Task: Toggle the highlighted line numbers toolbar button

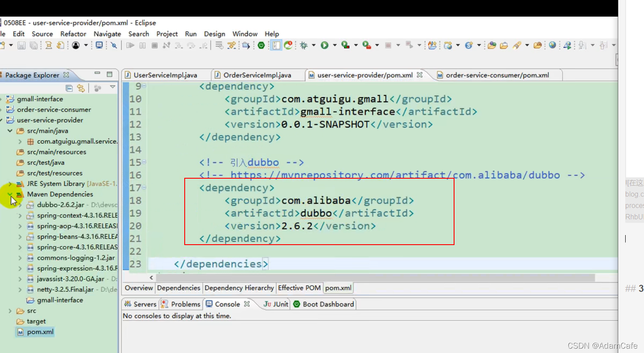Action: coord(276,45)
